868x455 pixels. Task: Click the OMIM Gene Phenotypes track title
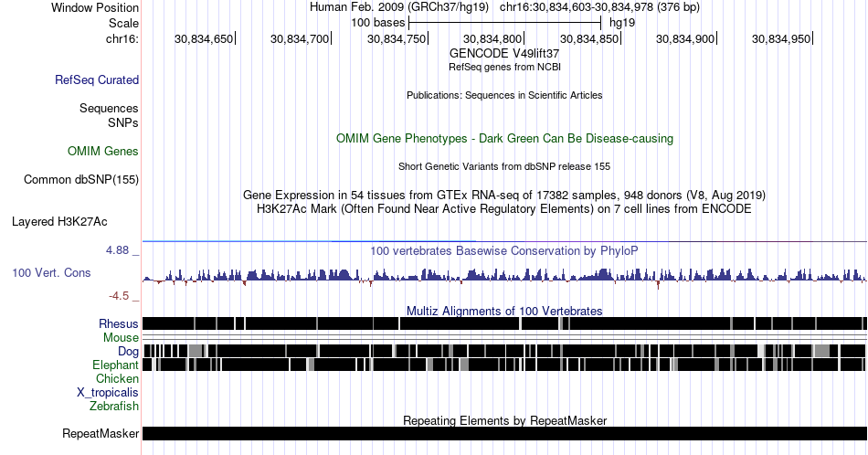click(504, 138)
